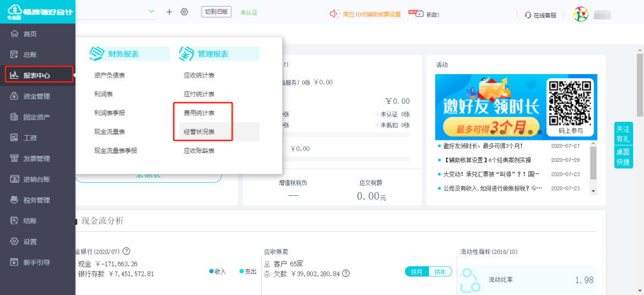Click the 未认证 status link

pos(249,13)
